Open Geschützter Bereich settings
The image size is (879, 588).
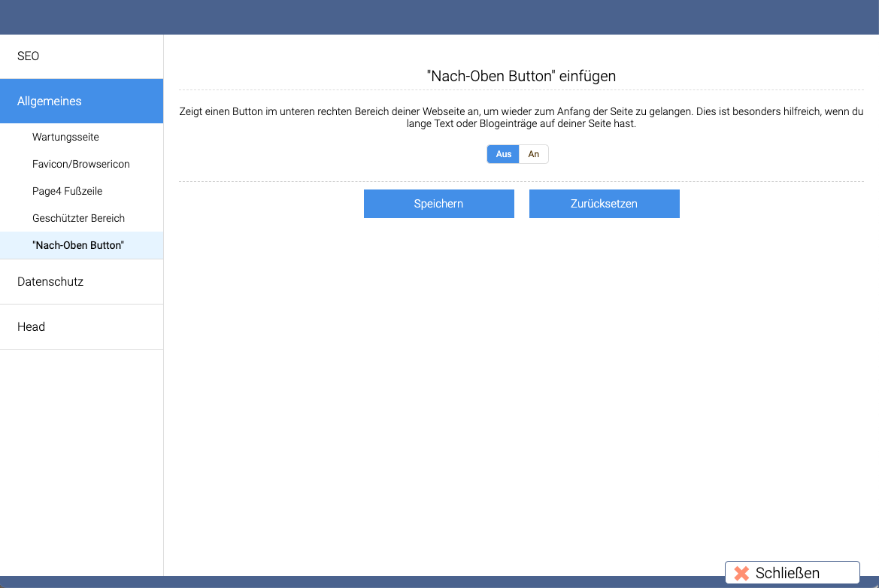tap(81, 218)
